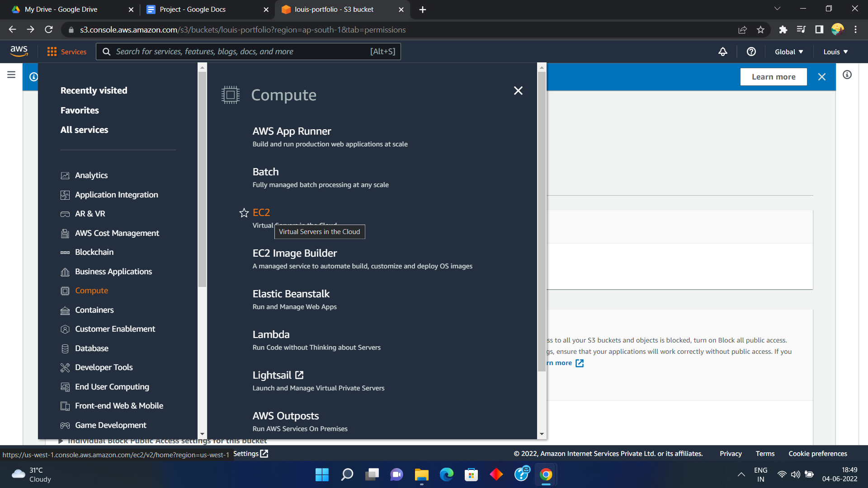Click the AWS App Runner icon
This screenshot has width=868, height=488.
292,131
